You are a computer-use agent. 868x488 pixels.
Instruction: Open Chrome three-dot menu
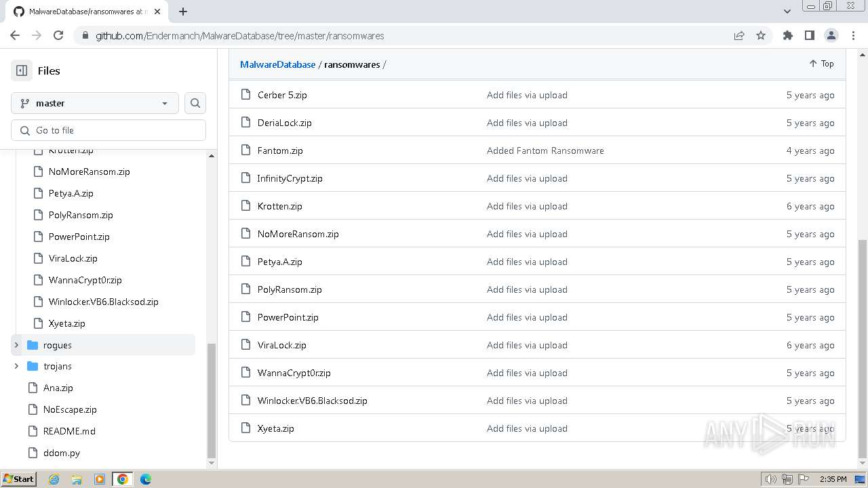coord(852,35)
